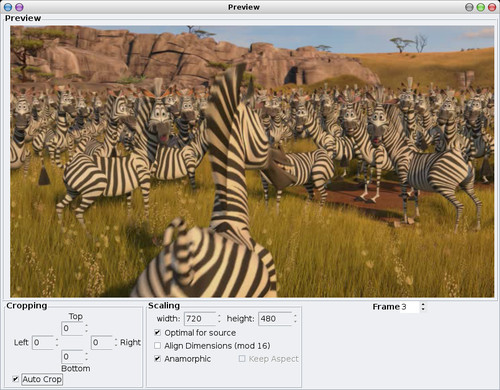The width and height of the screenshot is (500, 390).
Task: Click the scaling width field 720
Action: 200,319
